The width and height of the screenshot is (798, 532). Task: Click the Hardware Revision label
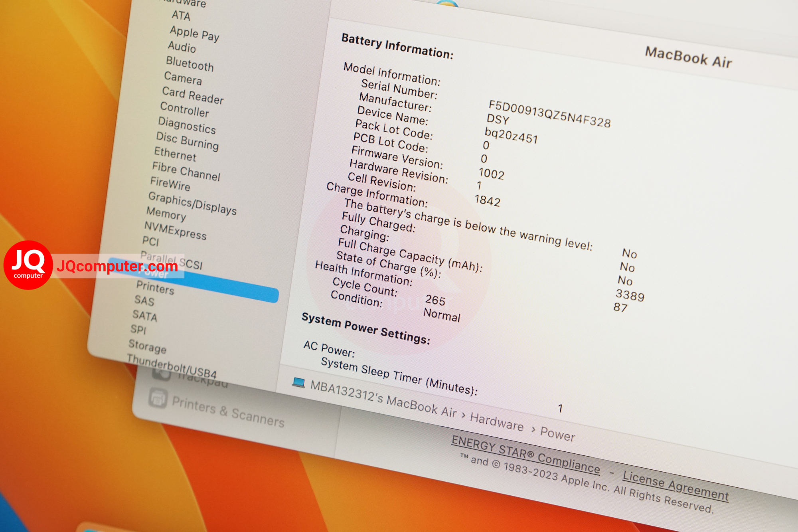click(x=399, y=172)
